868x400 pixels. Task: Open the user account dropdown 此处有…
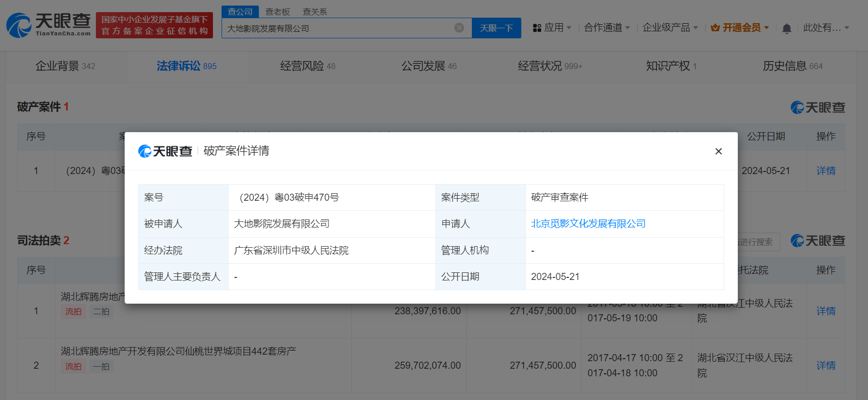[826, 28]
